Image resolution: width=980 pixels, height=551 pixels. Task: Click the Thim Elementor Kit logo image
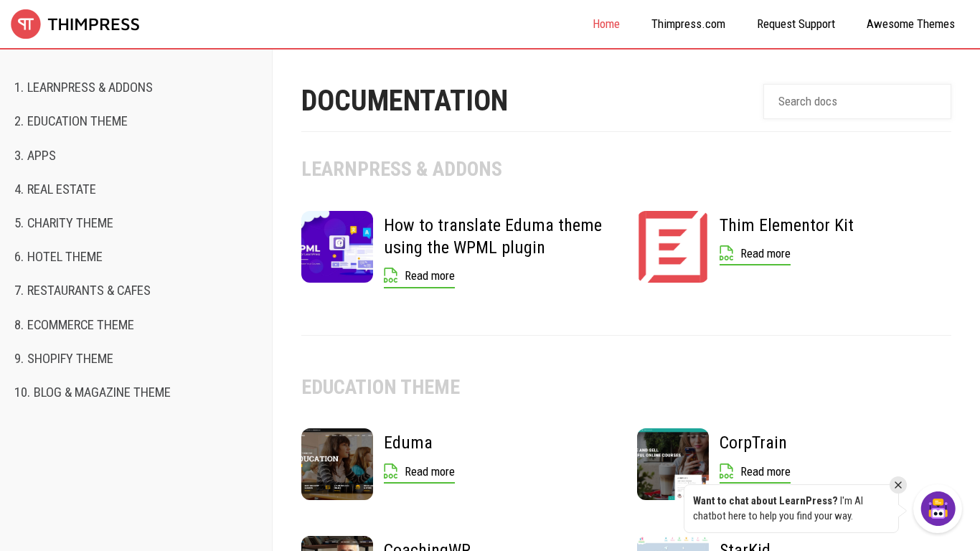tap(672, 247)
